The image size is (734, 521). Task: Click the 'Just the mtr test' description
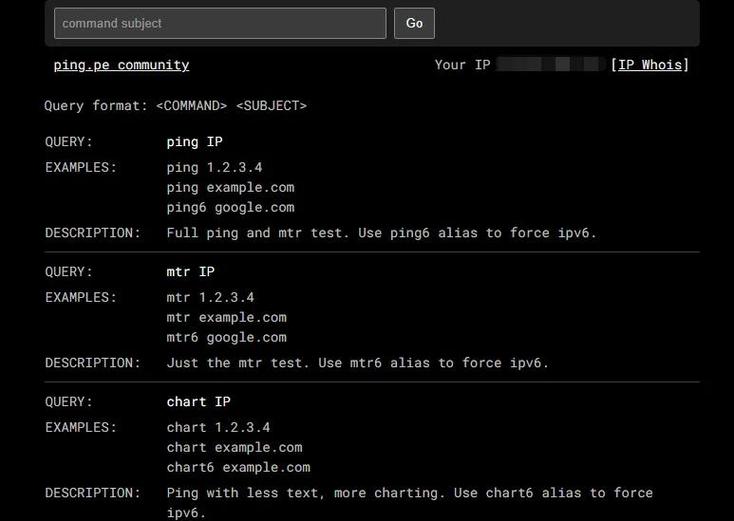point(357,363)
